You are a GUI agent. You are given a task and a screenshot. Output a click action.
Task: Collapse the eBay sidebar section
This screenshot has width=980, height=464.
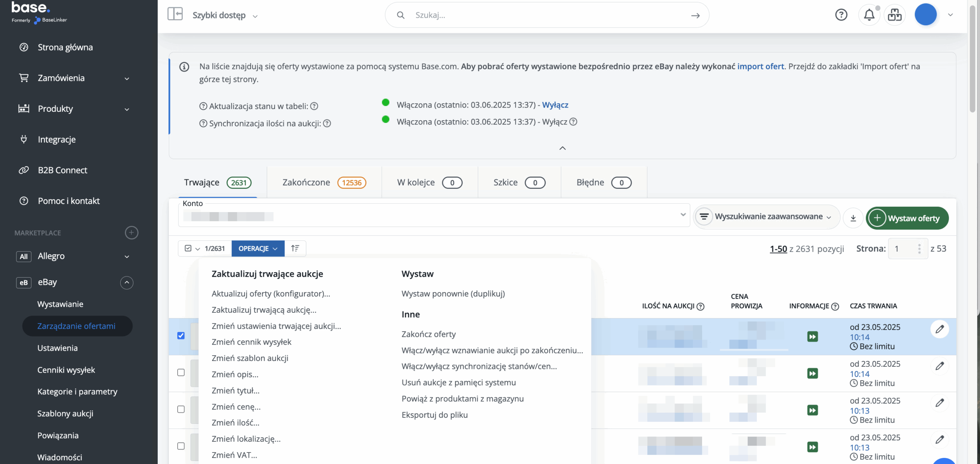click(127, 283)
